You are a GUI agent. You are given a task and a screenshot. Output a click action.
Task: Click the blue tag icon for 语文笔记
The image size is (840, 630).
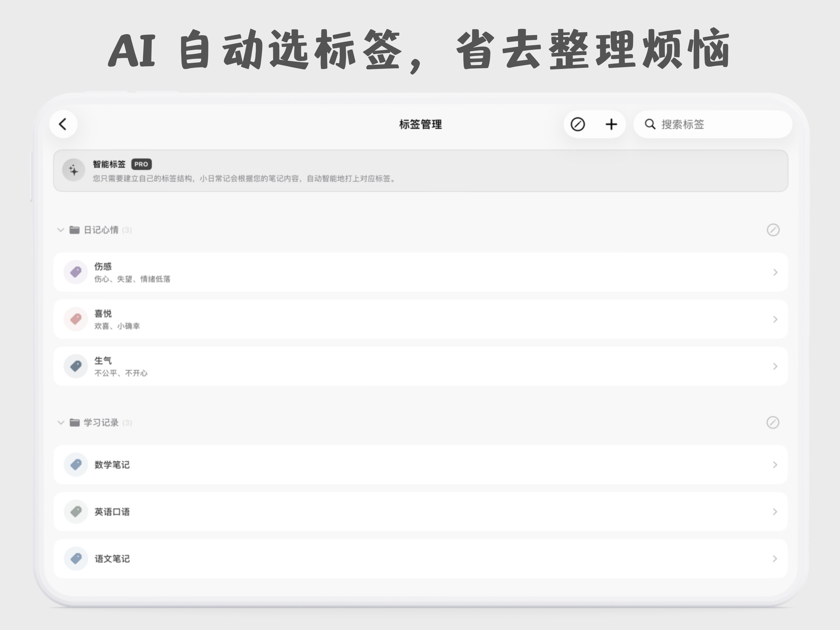76,559
